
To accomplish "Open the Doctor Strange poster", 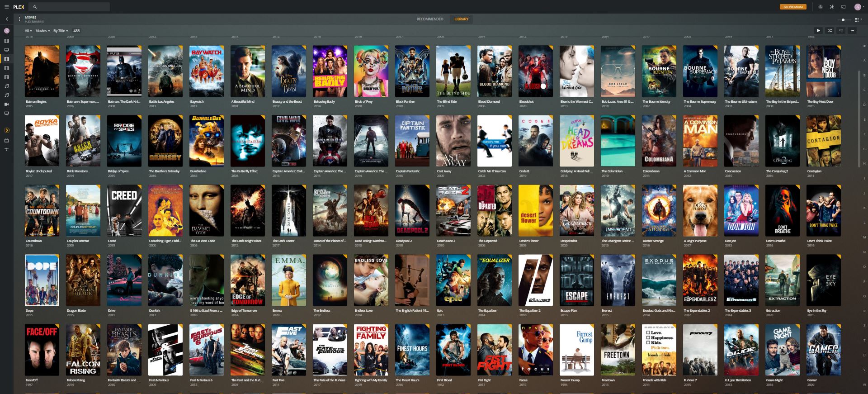I will [x=659, y=210].
